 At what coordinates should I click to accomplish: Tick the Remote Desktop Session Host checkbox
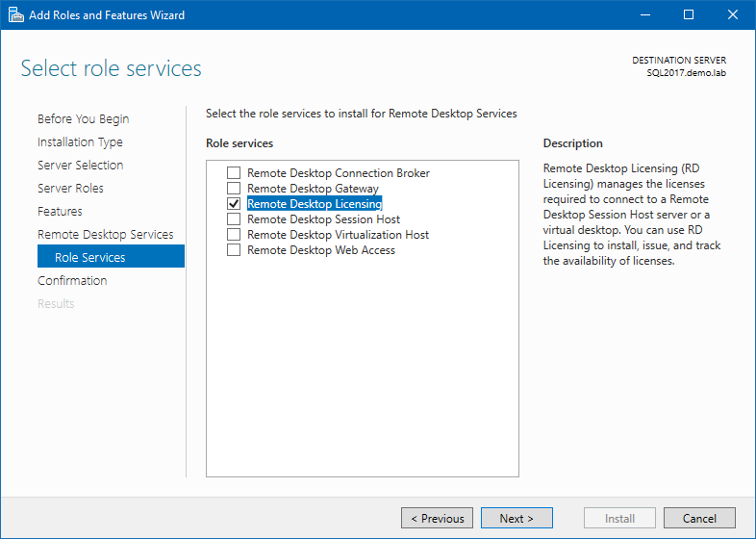pos(233,219)
